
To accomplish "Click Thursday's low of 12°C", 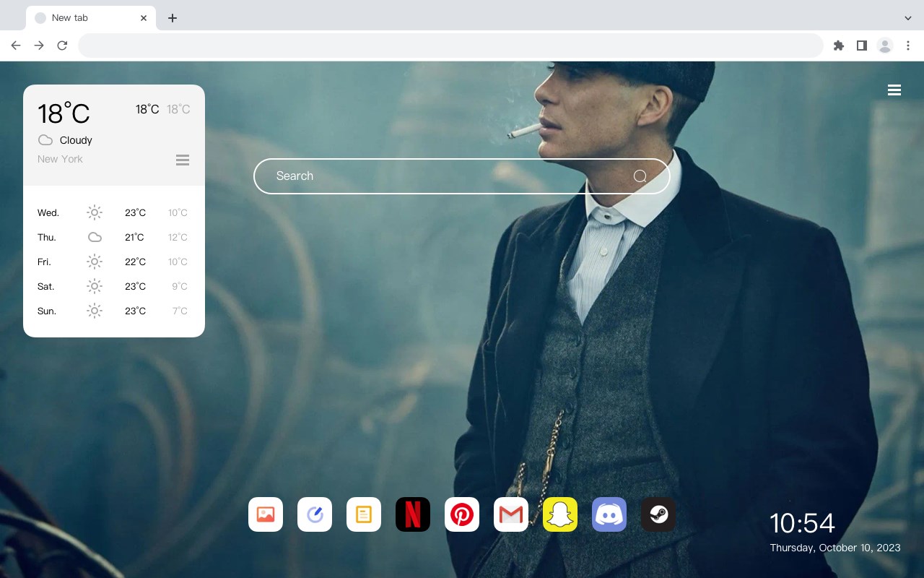I will coord(178,237).
